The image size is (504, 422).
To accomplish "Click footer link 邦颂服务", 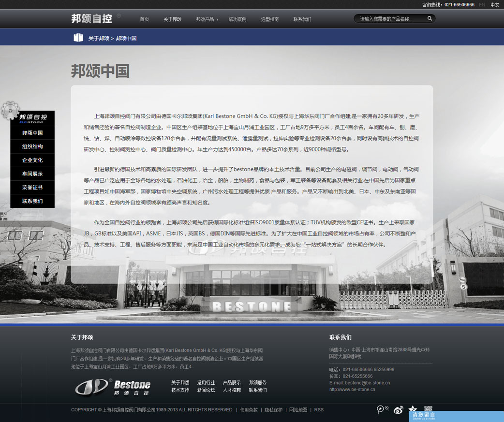I will tap(258, 382).
